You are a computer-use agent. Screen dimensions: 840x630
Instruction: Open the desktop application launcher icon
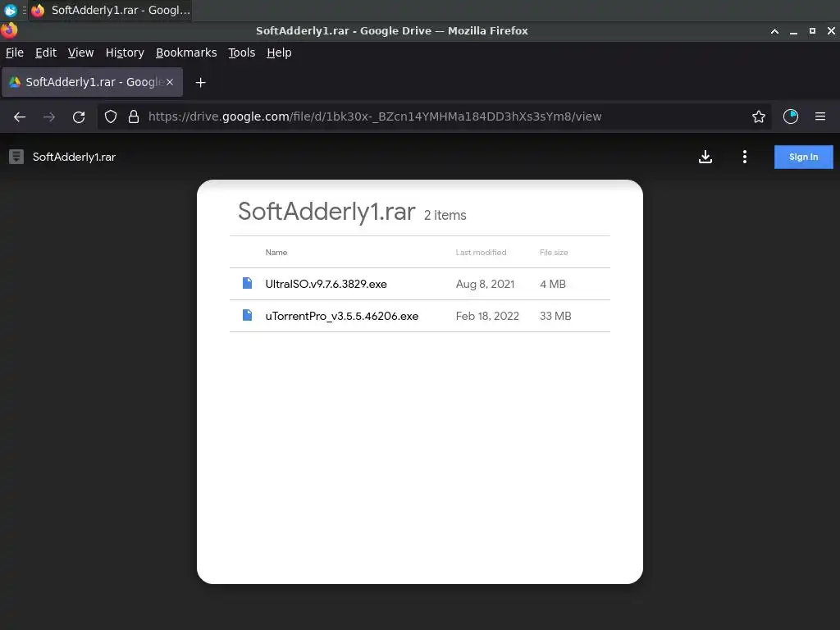coord(10,10)
